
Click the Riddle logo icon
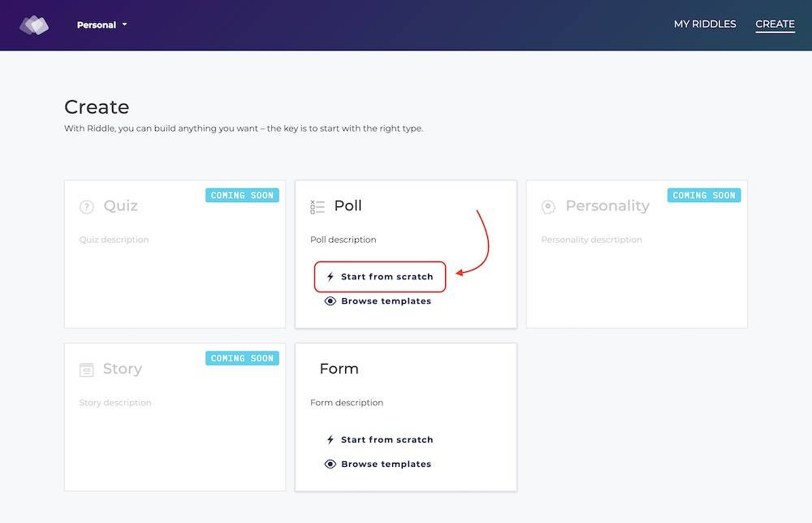pyautogui.click(x=34, y=25)
